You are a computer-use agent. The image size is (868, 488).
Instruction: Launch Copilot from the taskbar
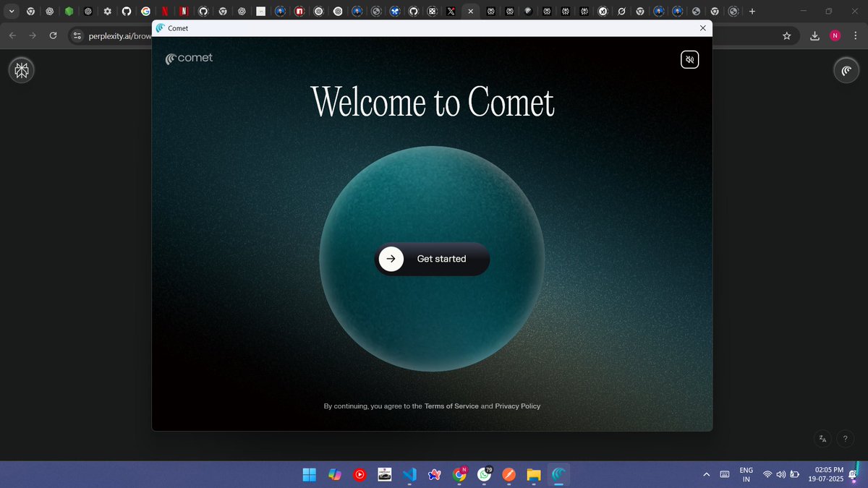(334, 475)
